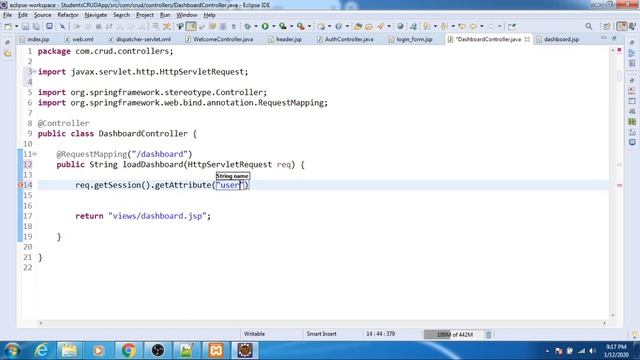The image size is (640, 360).
Task: Switch to the header.jsp tab
Action: [285, 39]
